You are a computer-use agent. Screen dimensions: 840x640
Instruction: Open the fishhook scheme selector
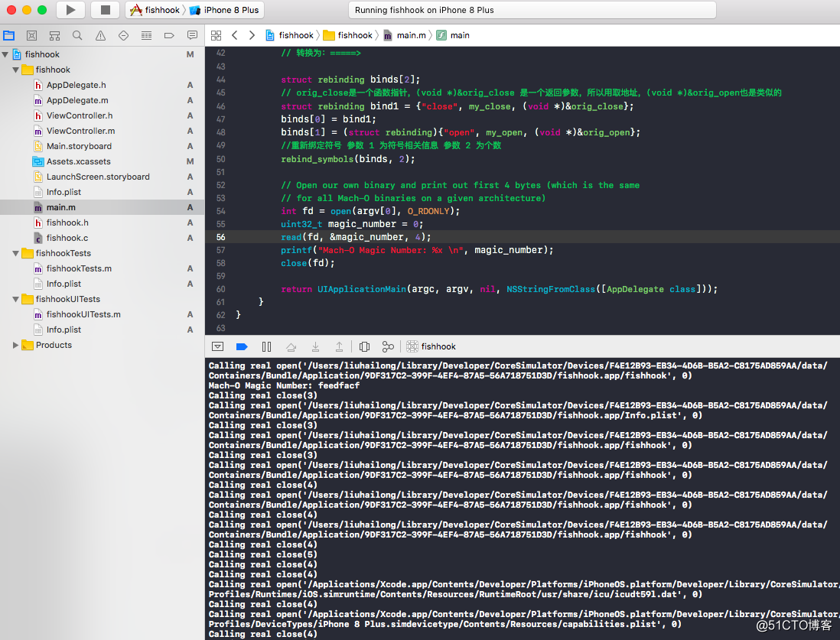(155, 10)
